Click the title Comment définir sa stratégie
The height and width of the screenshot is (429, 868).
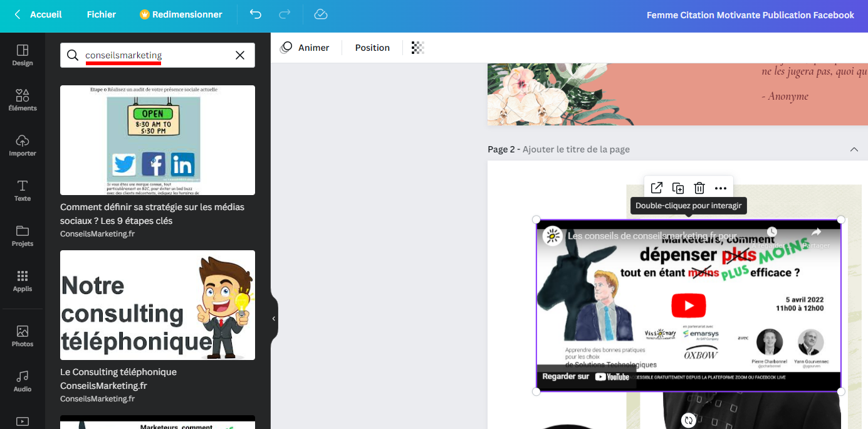tap(152, 214)
